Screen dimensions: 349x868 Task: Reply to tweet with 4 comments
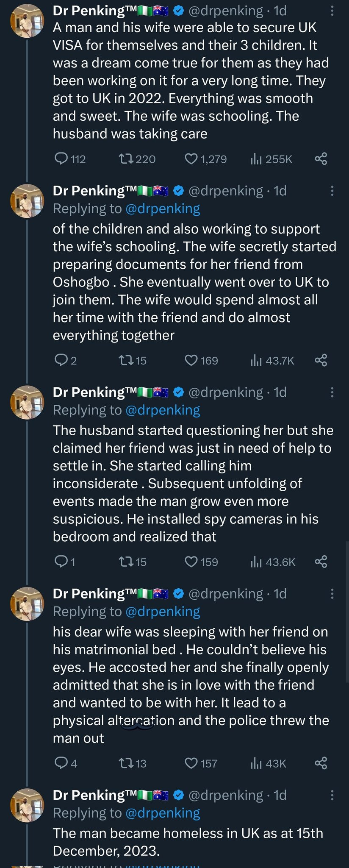(x=62, y=763)
